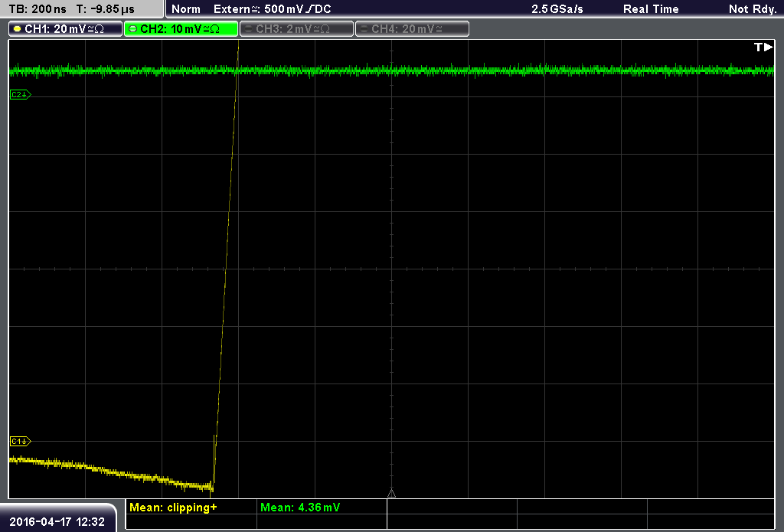
Task: Click the C2 ground level marker
Action: click(20, 94)
